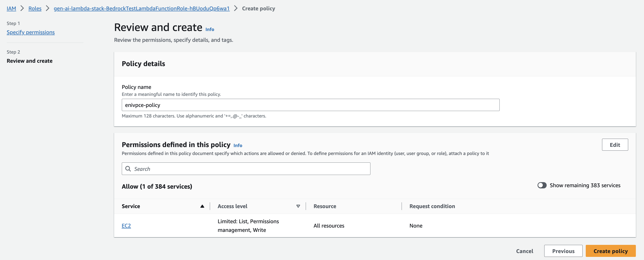Focus the permissions Search field
This screenshot has width=644, height=260.
click(250, 169)
